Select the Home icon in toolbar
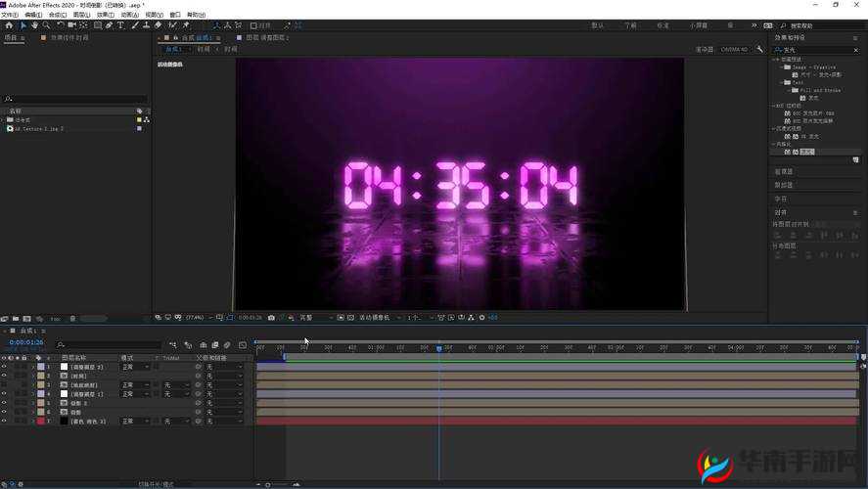Viewport: 868px width, 489px height. pos(9,25)
